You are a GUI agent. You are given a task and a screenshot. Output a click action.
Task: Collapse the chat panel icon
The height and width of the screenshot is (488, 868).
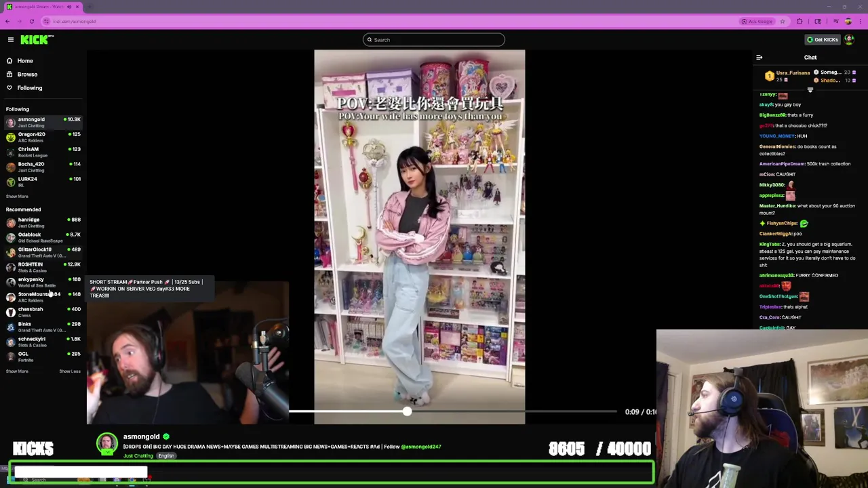pyautogui.click(x=759, y=58)
